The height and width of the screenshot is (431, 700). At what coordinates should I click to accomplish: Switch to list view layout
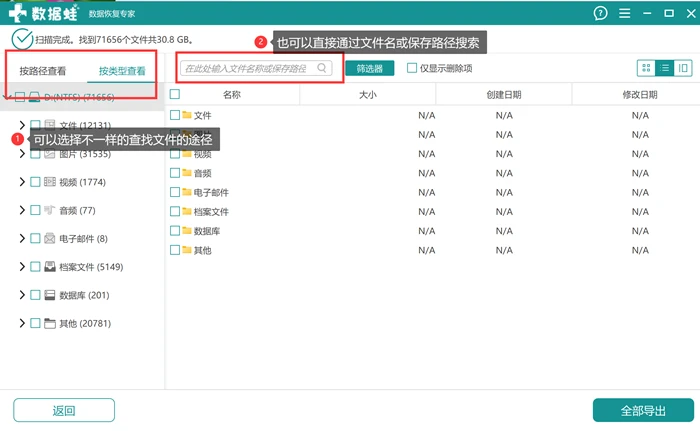click(665, 68)
